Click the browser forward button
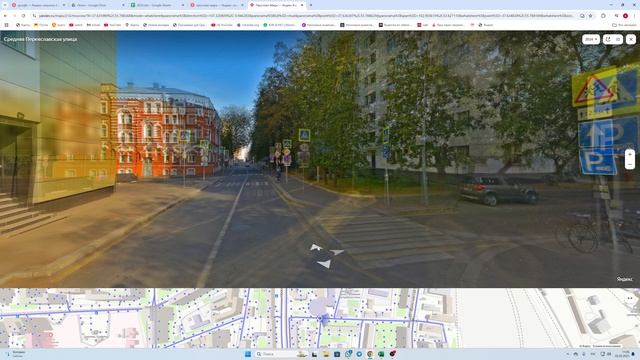Viewport: 640px width, 360px height. (x=14, y=16)
